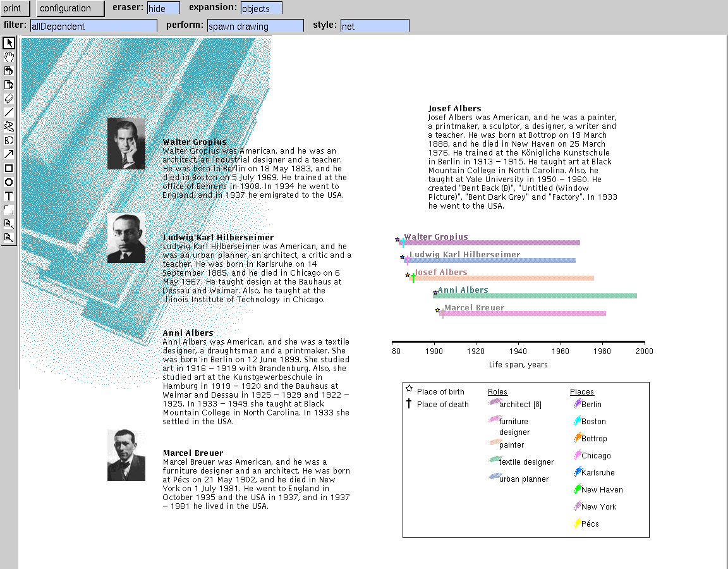Open the expansion dropdown set to objects
Image resolution: width=728 pixels, height=569 pixels.
pyautogui.click(x=262, y=8)
